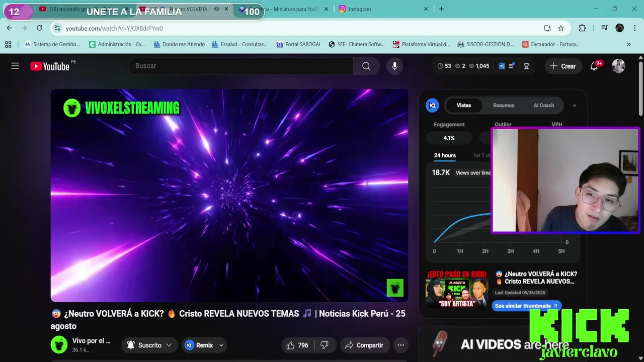Open Plataforma Virtual bookmark

click(421, 44)
